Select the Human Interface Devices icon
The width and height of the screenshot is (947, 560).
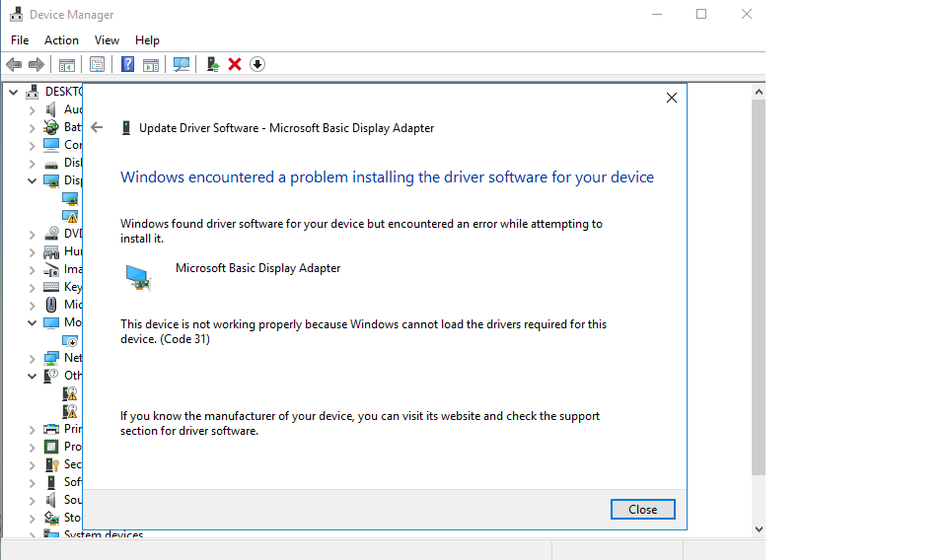coord(51,251)
